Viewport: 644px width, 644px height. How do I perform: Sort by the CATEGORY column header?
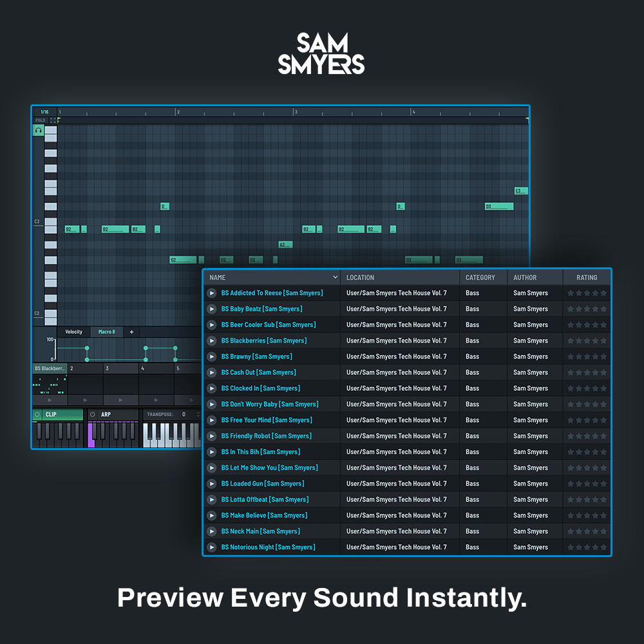484,277
